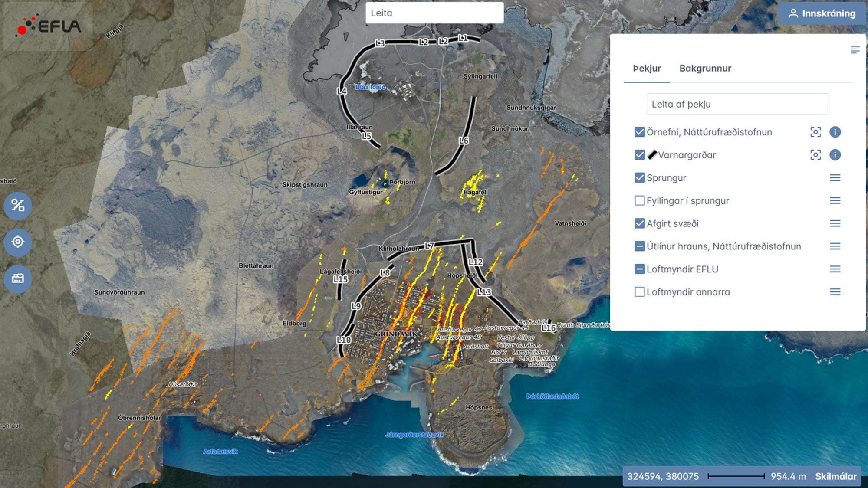
Task: Toggle Loftmyndir EFLU layer group checkbox
Action: (x=639, y=269)
